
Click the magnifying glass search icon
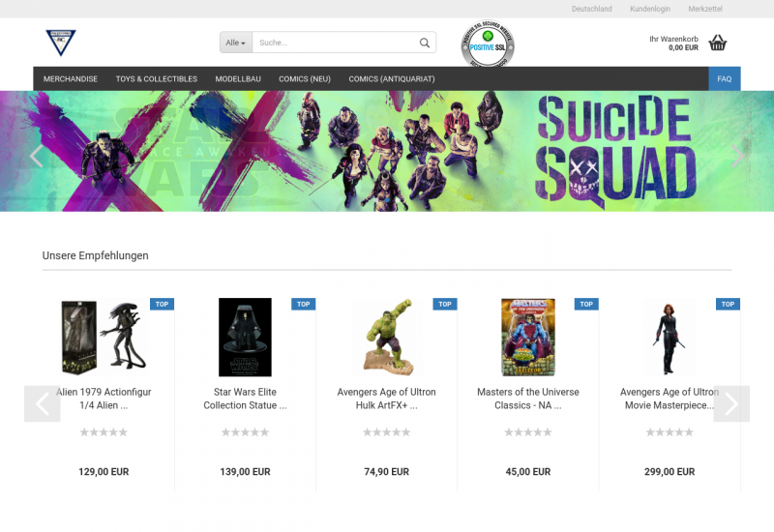tap(424, 43)
